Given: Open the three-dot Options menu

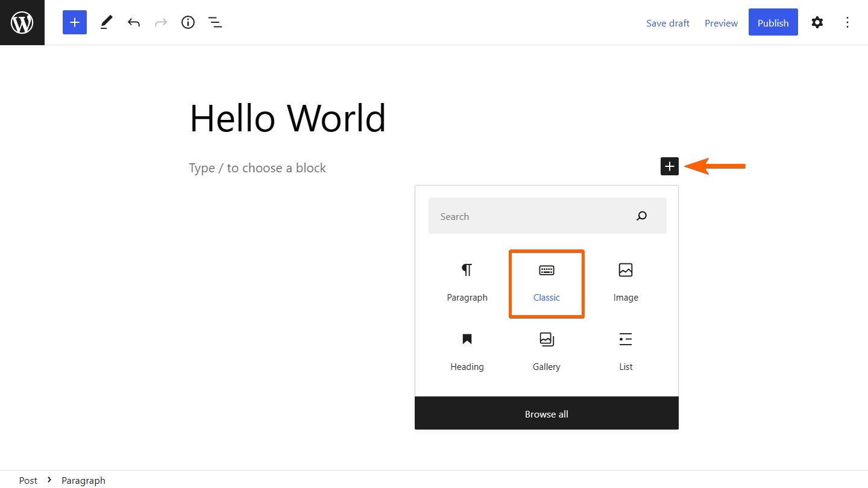Looking at the screenshot, I should [848, 22].
